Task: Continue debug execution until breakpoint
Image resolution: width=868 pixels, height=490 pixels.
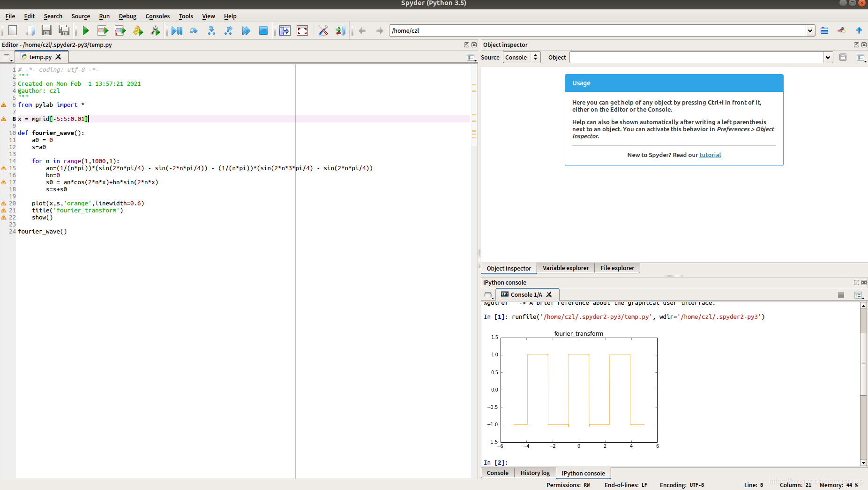Action: pyautogui.click(x=246, y=30)
